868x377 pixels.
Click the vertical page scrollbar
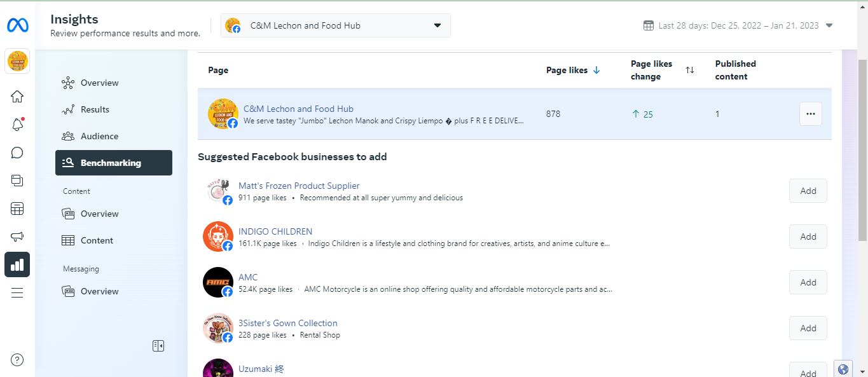[862, 149]
